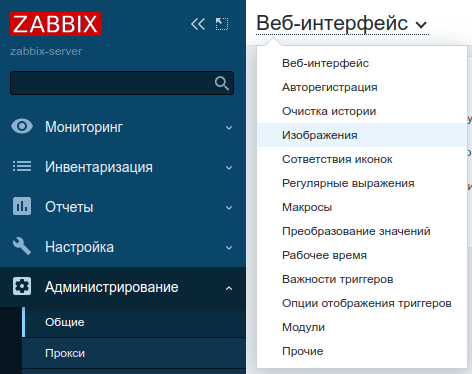This screenshot has height=374, width=472.
Task: Choose Макросы option
Action: tap(362, 207)
